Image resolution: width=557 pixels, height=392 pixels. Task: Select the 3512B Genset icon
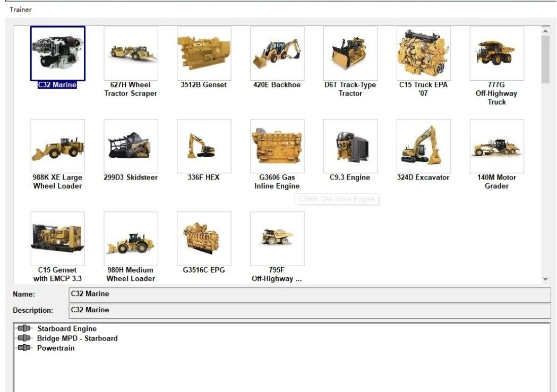(x=204, y=54)
